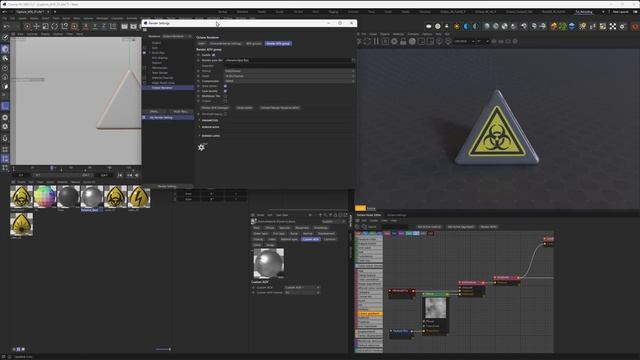Select the dark gray sphere material thumbnail
The width and height of the screenshot is (640, 360).
(68, 197)
